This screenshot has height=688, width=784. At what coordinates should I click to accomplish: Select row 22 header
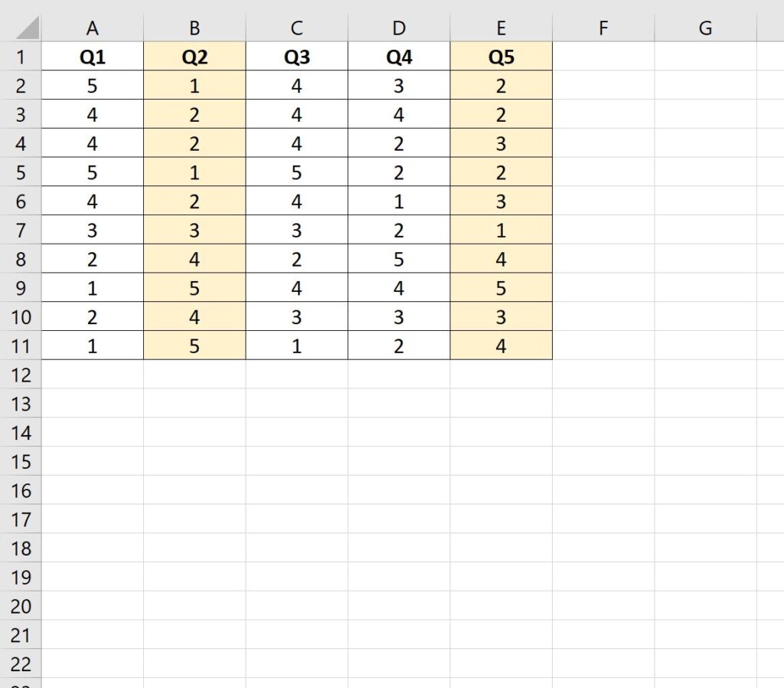pyautogui.click(x=21, y=664)
